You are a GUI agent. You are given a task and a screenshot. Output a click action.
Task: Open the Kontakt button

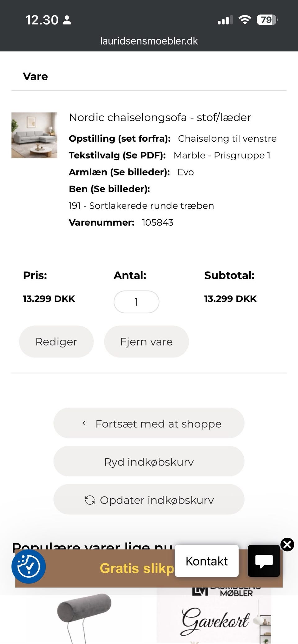(206, 561)
